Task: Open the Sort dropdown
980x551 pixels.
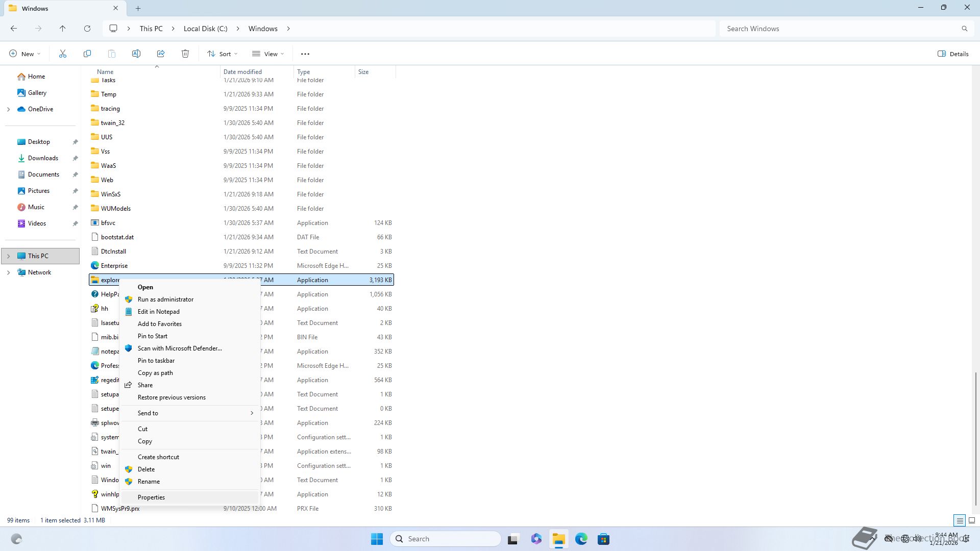Action: [x=223, y=54]
